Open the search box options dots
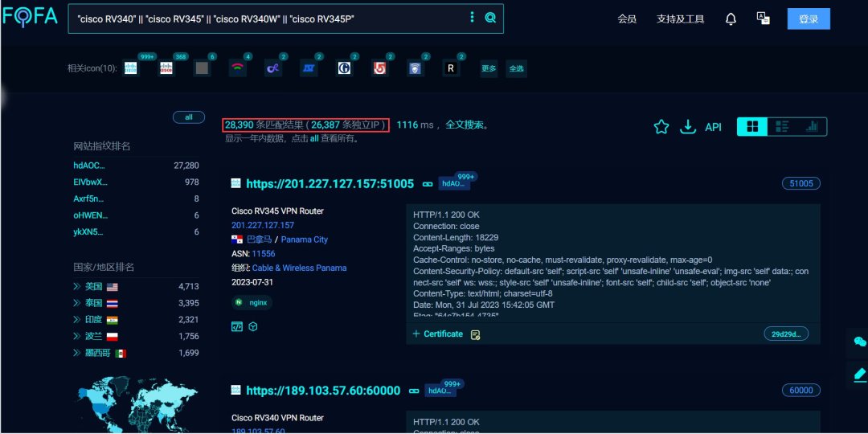This screenshot has width=868, height=434. click(x=473, y=17)
